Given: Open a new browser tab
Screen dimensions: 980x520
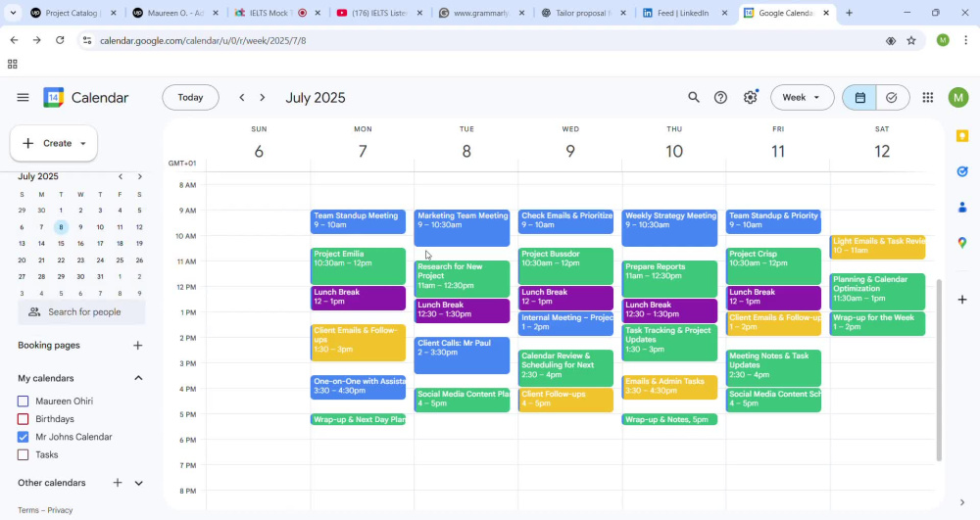Looking at the screenshot, I should point(850,13).
